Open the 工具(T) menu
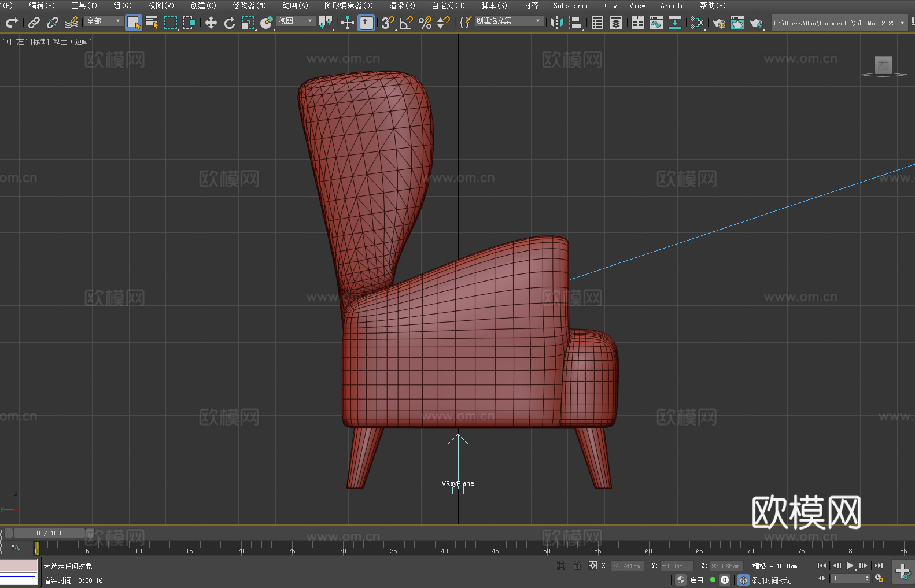The image size is (915, 588). (84, 5)
